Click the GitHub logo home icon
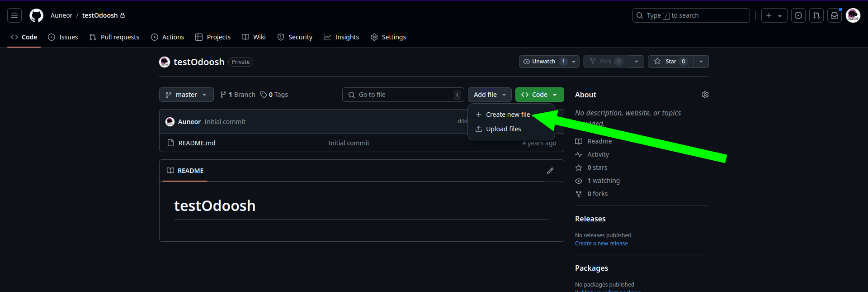 pyautogui.click(x=36, y=15)
